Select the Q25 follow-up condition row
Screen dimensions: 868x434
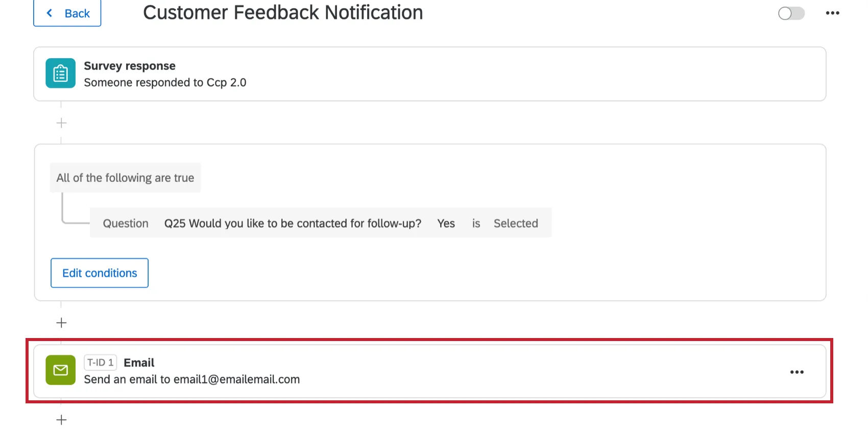pyautogui.click(x=321, y=223)
